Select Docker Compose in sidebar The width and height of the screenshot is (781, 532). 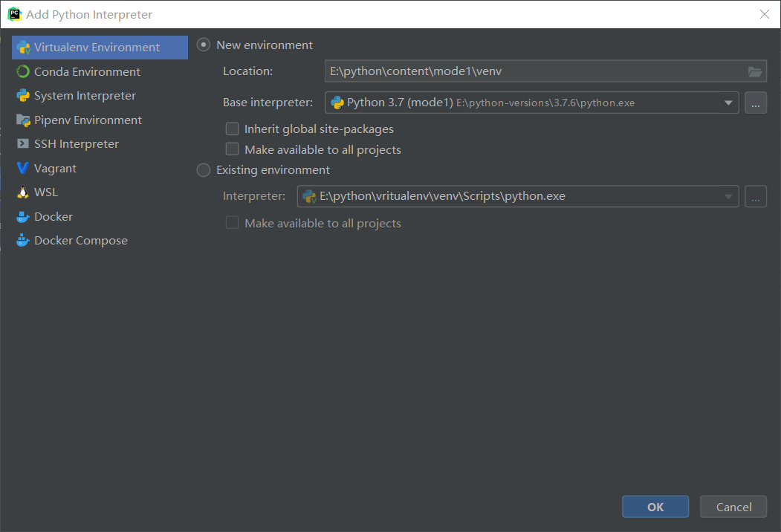coord(100,241)
